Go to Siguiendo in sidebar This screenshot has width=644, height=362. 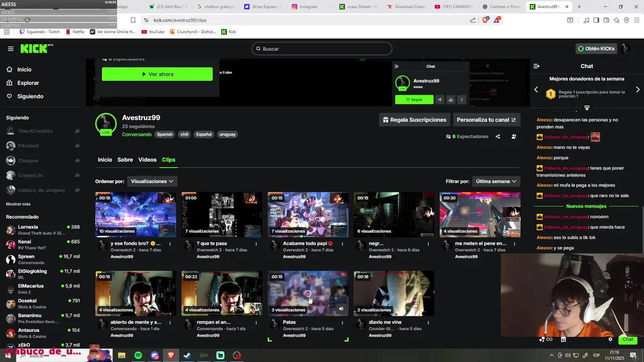coord(30,97)
